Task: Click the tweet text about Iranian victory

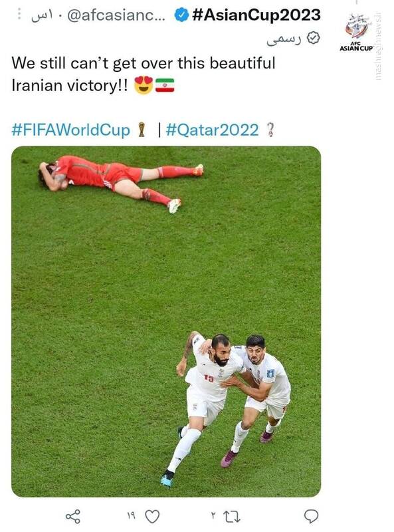Action: point(144,74)
